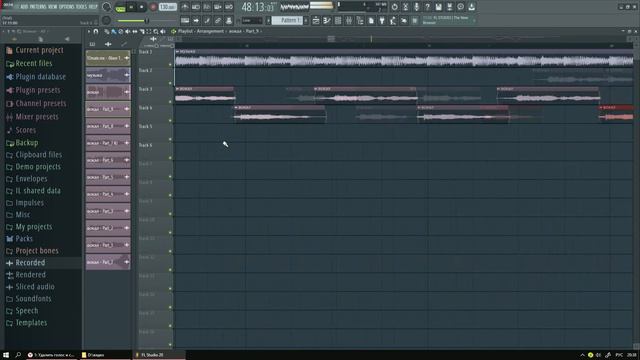Toggle auto-scroll arrow icon
640x360 pixels.
[196, 20]
